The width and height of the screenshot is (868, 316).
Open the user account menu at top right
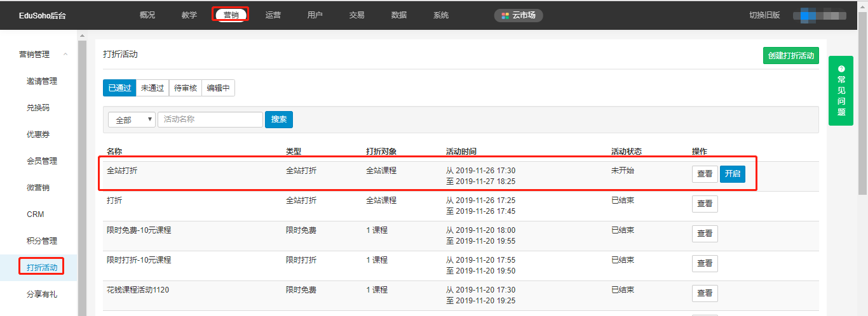[824, 15]
